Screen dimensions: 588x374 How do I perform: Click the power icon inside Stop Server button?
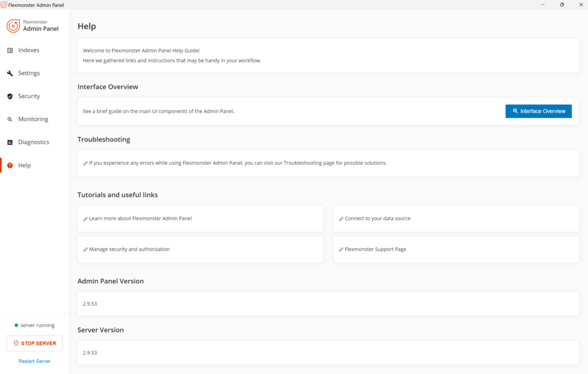click(x=16, y=343)
